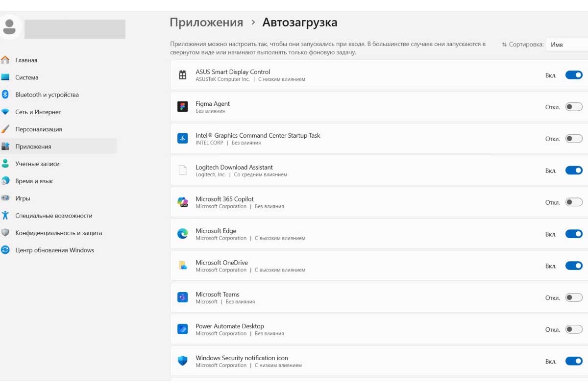
Task: Turn off Microsoft OneDrive autostart
Action: click(573, 266)
